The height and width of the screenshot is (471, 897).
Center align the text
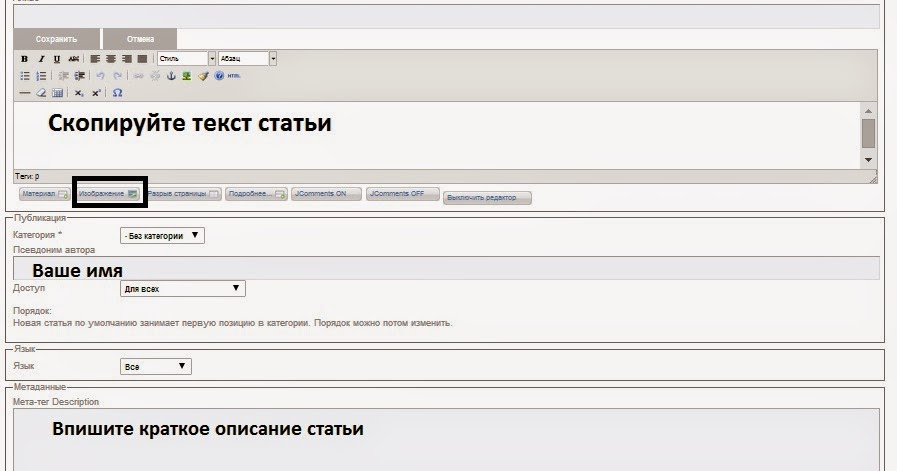click(111, 59)
